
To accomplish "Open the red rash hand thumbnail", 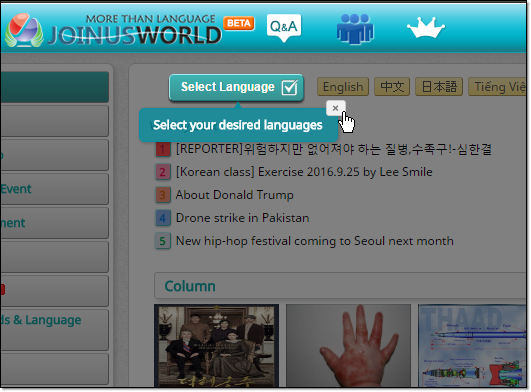I will tap(348, 345).
